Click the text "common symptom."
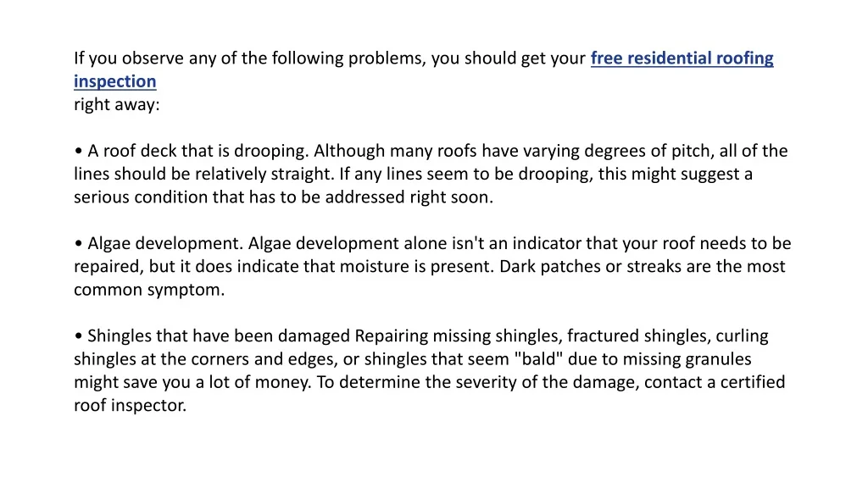The height and width of the screenshot is (488, 868). click(x=149, y=290)
